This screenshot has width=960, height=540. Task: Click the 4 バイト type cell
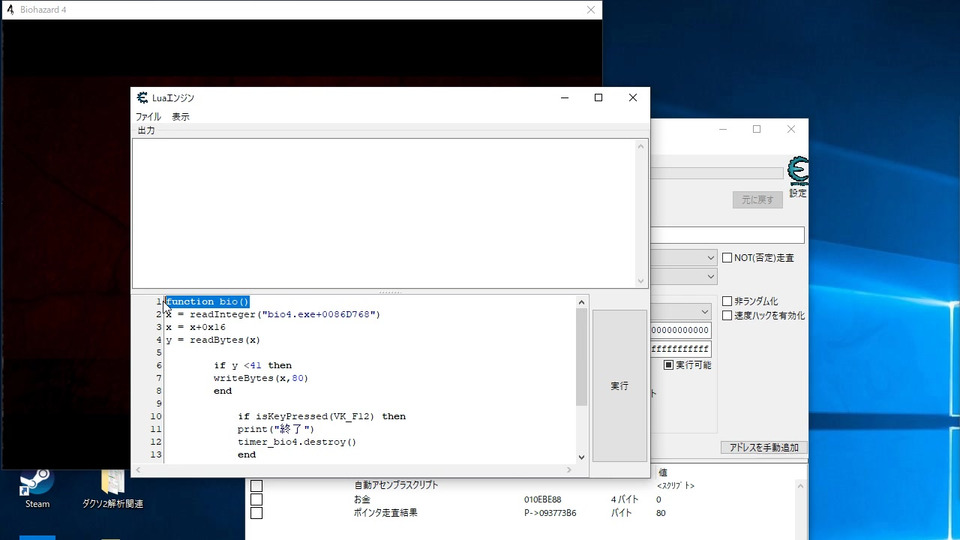tap(624, 500)
